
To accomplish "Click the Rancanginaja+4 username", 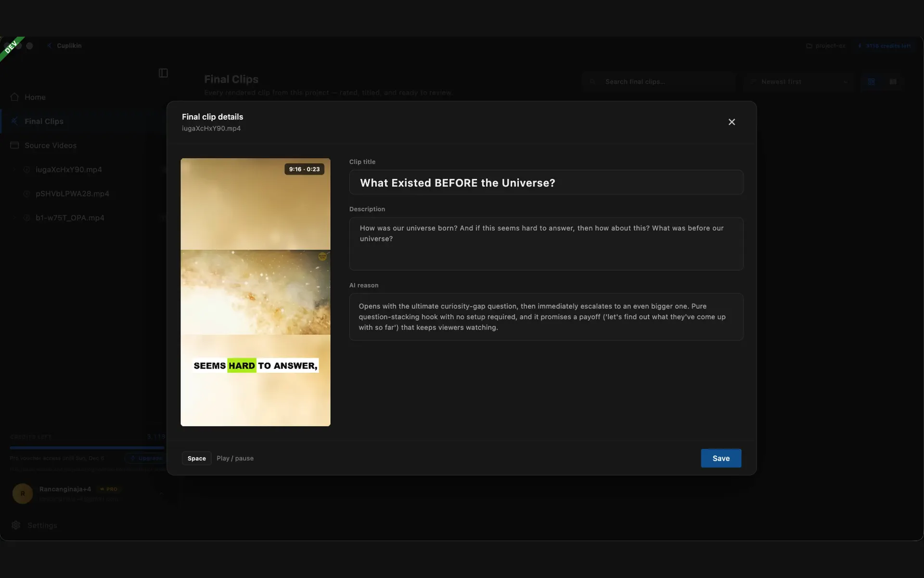I will tap(65, 489).
